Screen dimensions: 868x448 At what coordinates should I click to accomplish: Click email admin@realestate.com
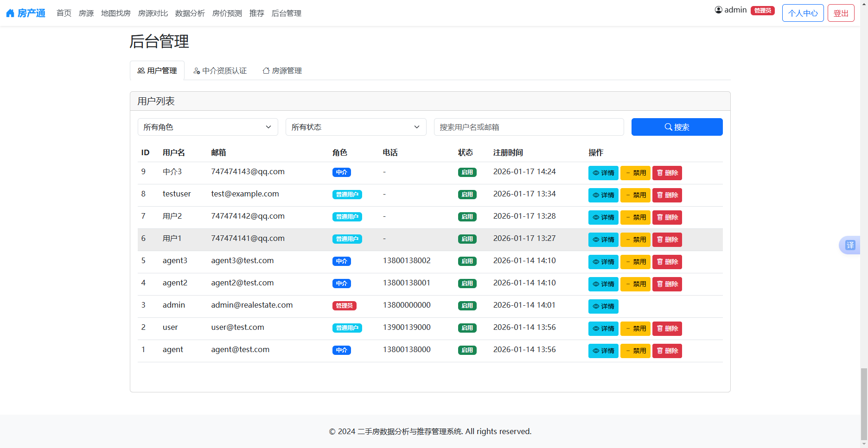[252, 305]
